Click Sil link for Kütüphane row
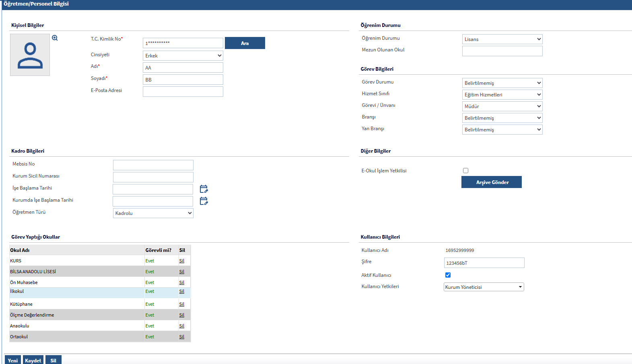This screenshot has height=364, width=632. pyautogui.click(x=181, y=304)
